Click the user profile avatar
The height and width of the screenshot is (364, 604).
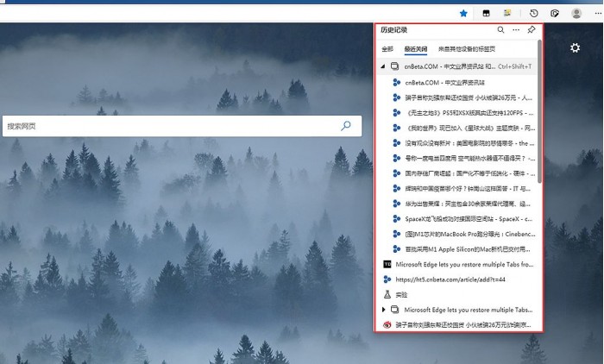pyautogui.click(x=577, y=13)
